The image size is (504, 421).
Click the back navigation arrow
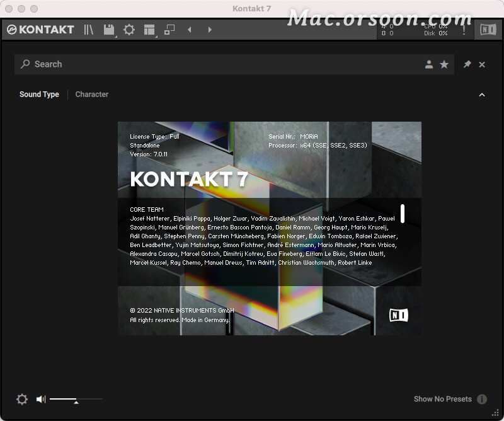click(x=189, y=29)
